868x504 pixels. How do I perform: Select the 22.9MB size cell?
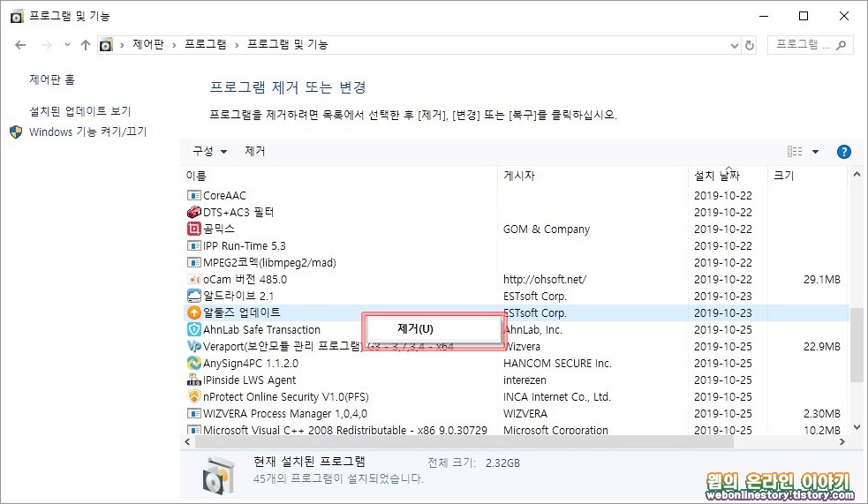click(x=821, y=346)
